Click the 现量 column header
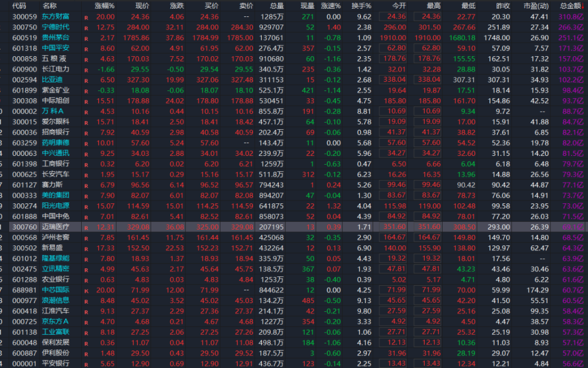Viewport: 588px width, 368px height. [307, 5]
